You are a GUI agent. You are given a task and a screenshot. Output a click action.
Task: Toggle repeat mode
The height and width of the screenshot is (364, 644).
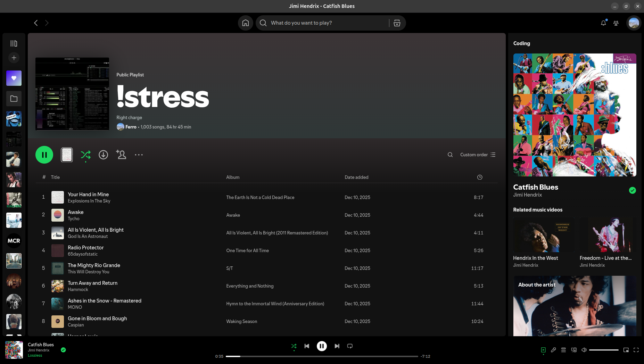click(x=350, y=346)
